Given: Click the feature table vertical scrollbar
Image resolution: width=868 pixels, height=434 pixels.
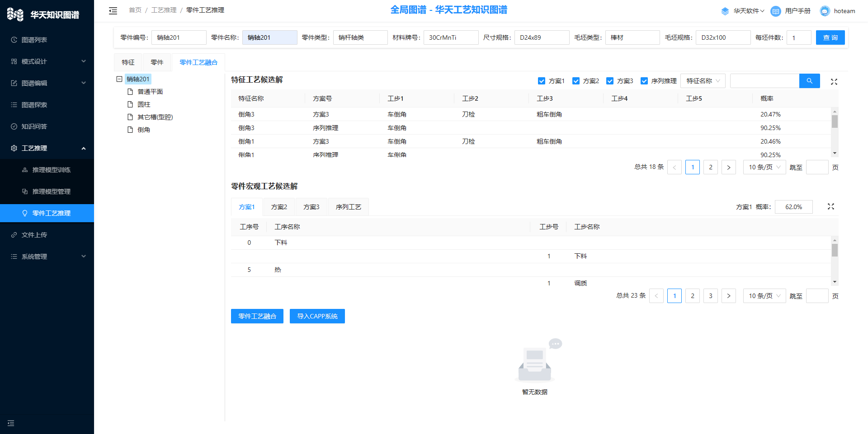Looking at the screenshot, I should coord(835,121).
